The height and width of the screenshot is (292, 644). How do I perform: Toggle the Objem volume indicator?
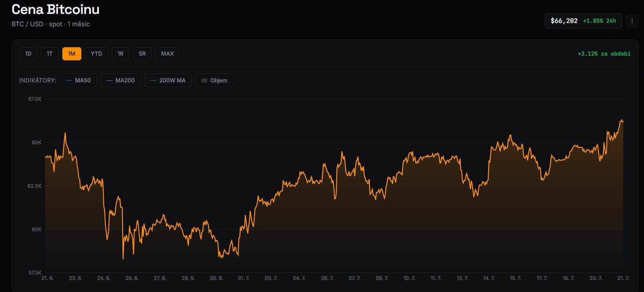coord(214,81)
